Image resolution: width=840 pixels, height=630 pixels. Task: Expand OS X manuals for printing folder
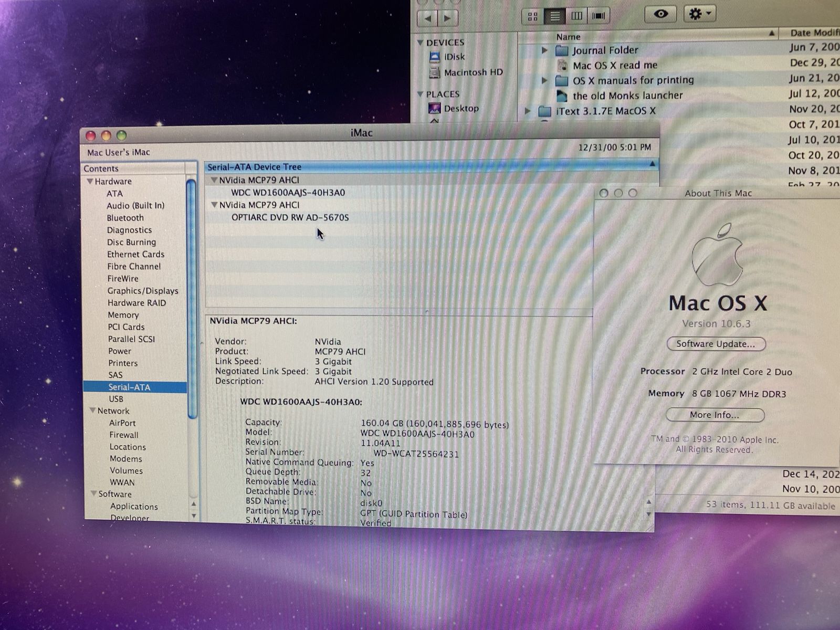[x=544, y=80]
